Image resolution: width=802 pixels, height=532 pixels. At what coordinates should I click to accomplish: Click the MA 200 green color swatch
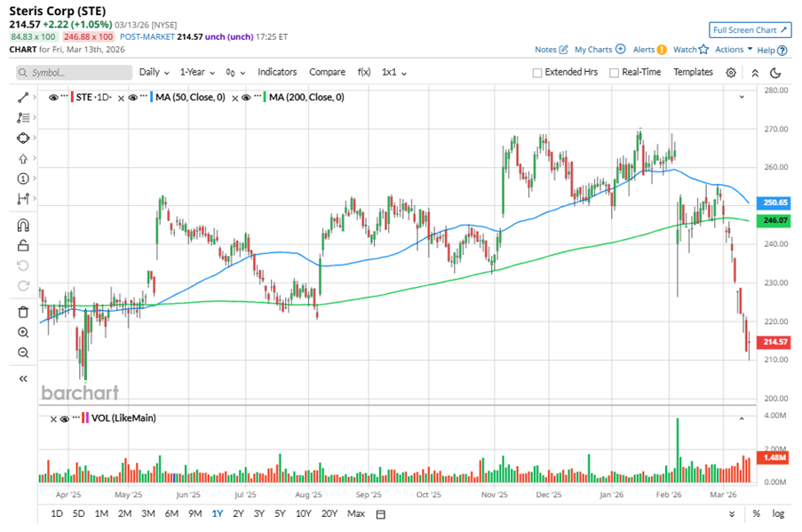tap(265, 97)
